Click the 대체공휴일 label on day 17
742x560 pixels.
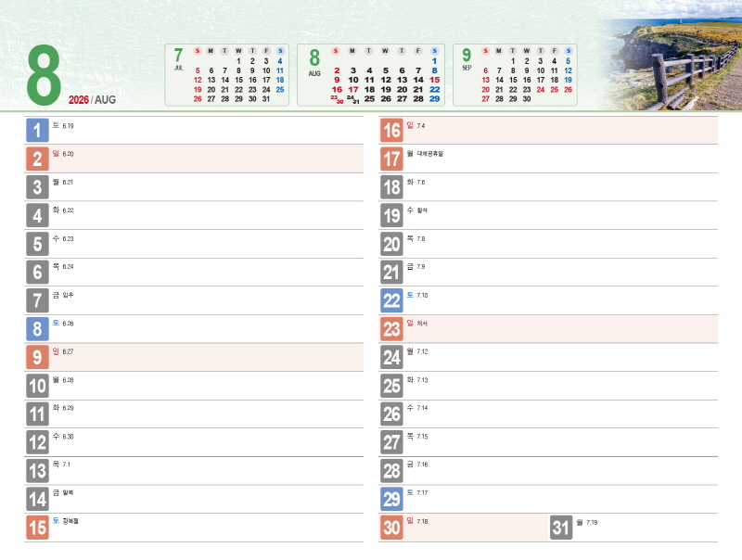click(x=430, y=154)
